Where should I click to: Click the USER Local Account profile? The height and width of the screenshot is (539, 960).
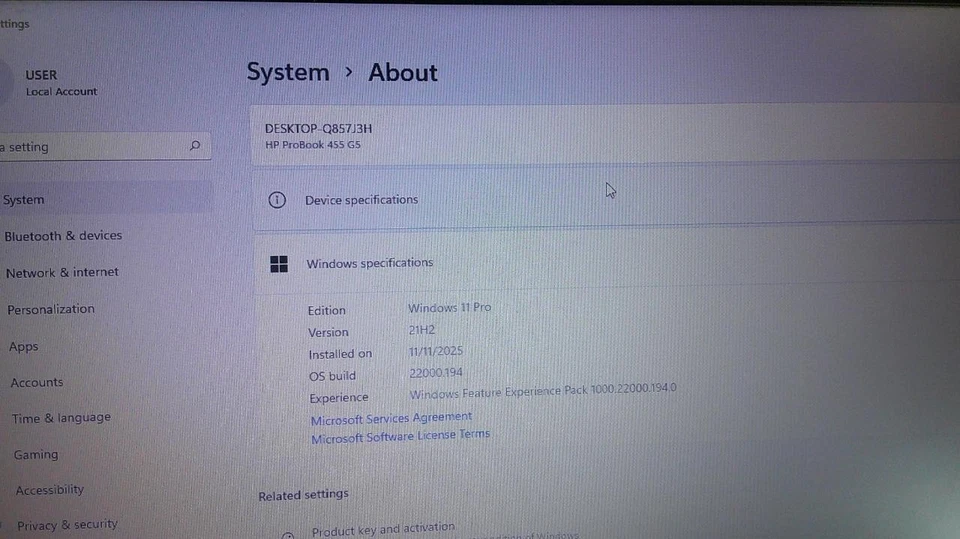[x=61, y=83]
